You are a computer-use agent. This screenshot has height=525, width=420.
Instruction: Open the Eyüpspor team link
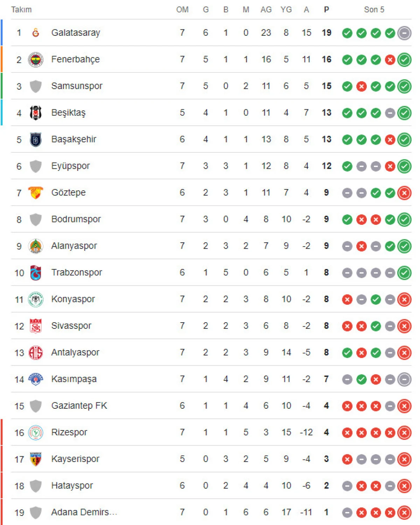[70, 166]
